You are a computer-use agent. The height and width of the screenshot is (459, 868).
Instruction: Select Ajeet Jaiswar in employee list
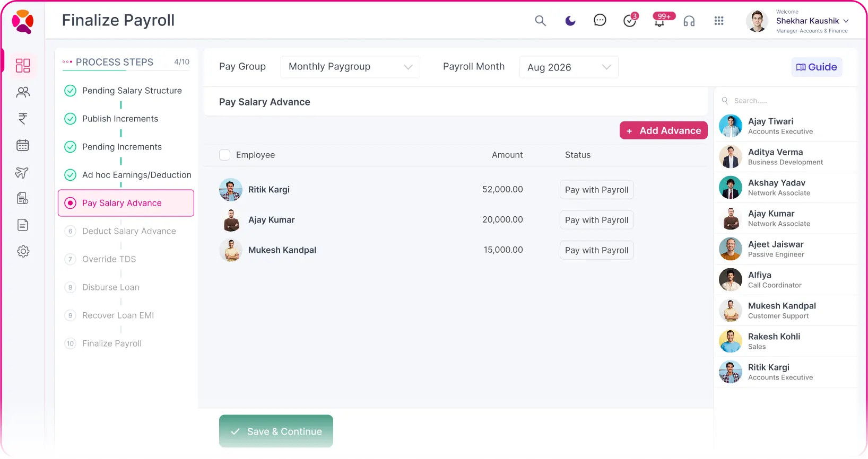(x=786, y=249)
